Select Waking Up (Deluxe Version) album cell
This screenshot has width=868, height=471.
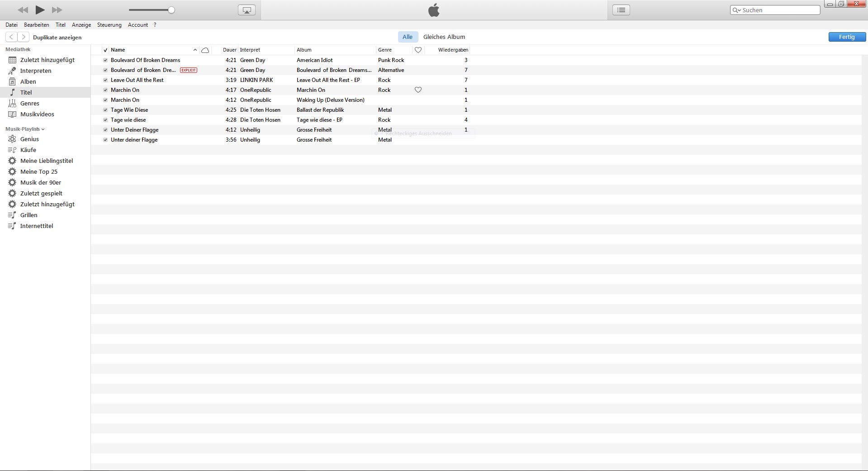point(331,100)
